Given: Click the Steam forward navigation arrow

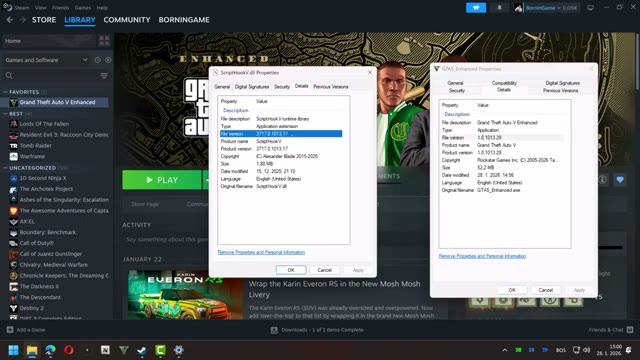Looking at the screenshot, I should tap(23, 20).
